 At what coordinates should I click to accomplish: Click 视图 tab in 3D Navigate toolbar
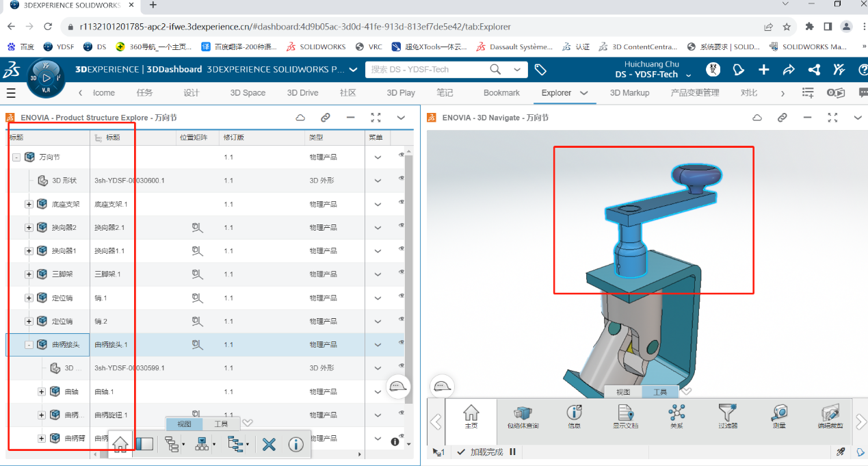pyautogui.click(x=622, y=392)
